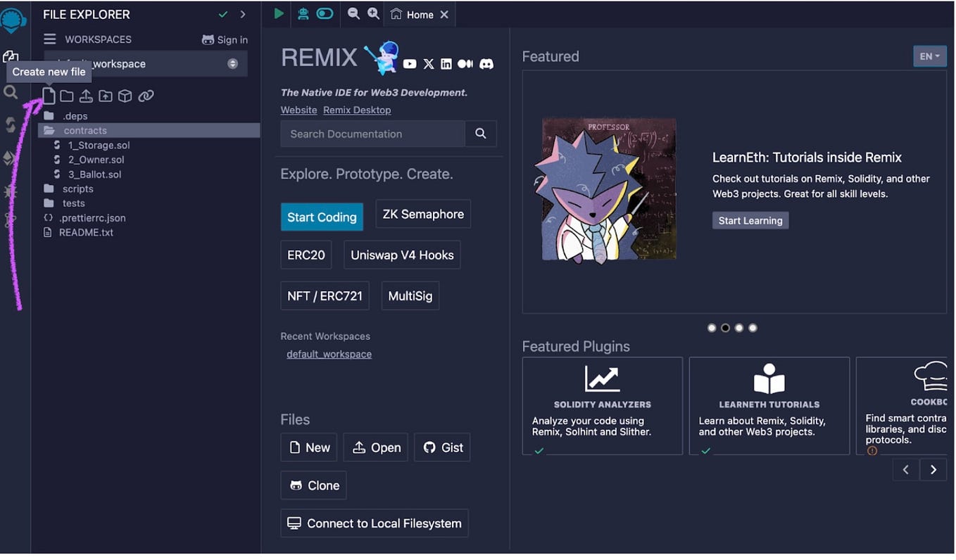Image resolution: width=956 pixels, height=560 pixels.
Task: Select the second carousel dot indicator
Action: pyautogui.click(x=725, y=328)
